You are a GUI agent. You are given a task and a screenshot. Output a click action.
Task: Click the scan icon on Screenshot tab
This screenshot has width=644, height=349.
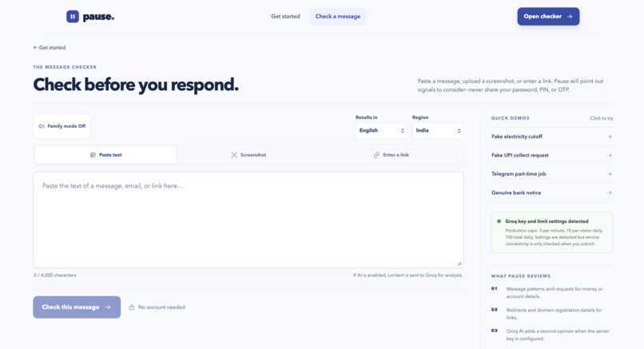click(234, 155)
